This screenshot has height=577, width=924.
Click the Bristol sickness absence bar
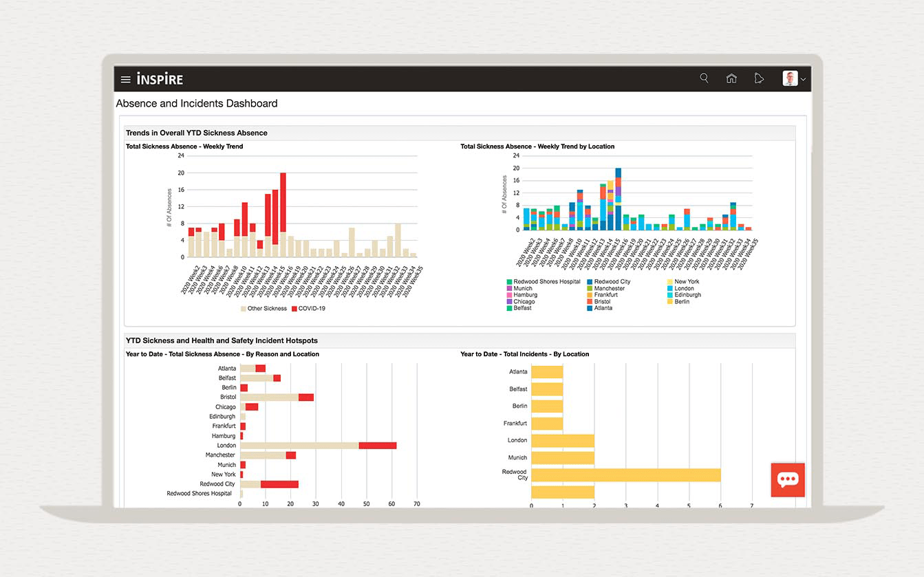(277, 398)
